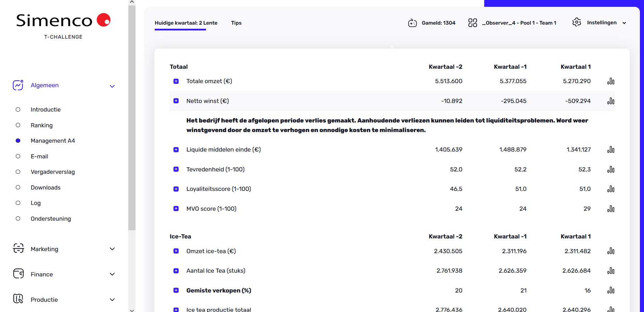Image resolution: width=644 pixels, height=312 pixels.
Task: Open chart for Totale omzet row
Action: click(611, 81)
